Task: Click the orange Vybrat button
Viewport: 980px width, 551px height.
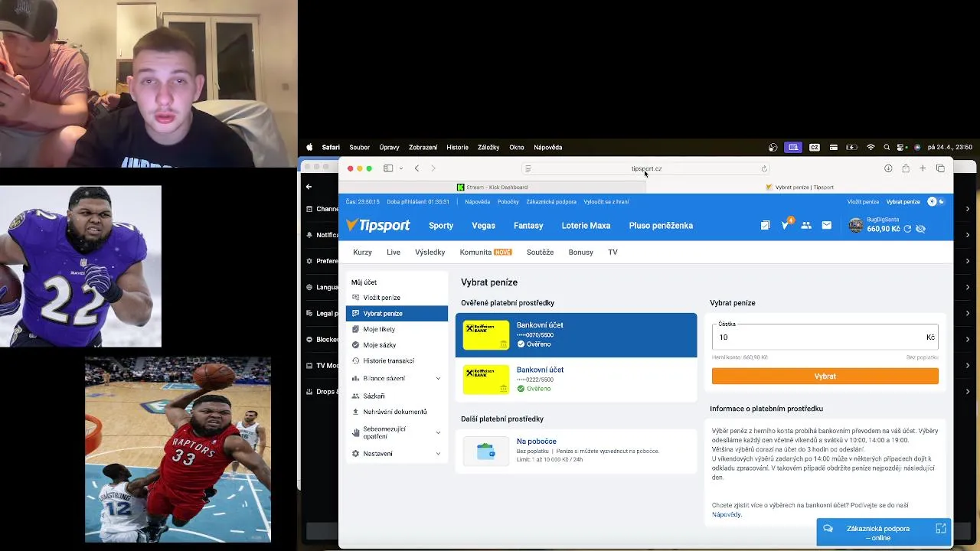Action: [x=825, y=376]
